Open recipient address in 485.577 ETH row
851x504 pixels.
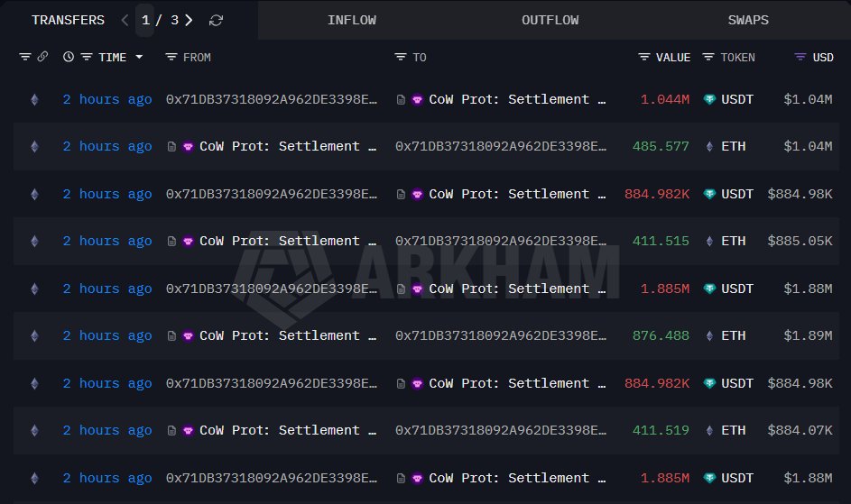(500, 146)
